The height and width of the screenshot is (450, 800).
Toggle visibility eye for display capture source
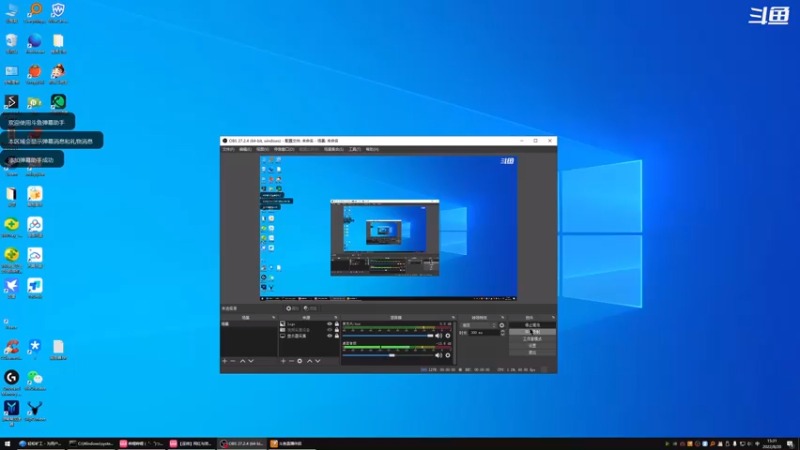[330, 336]
